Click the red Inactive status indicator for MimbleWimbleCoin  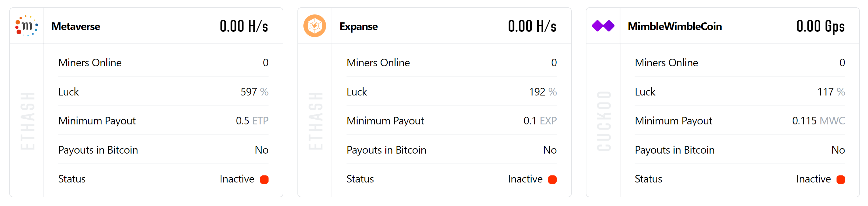click(x=841, y=179)
